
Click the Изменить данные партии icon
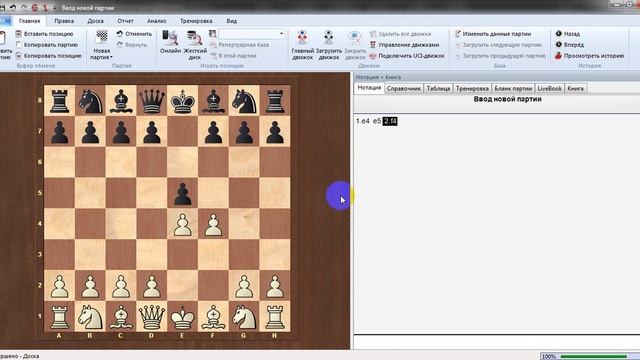coord(458,34)
